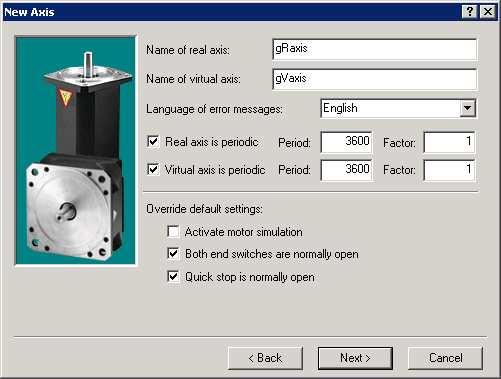The height and width of the screenshot is (379, 501).
Task: Go to the previous step with Back
Action: (265, 358)
